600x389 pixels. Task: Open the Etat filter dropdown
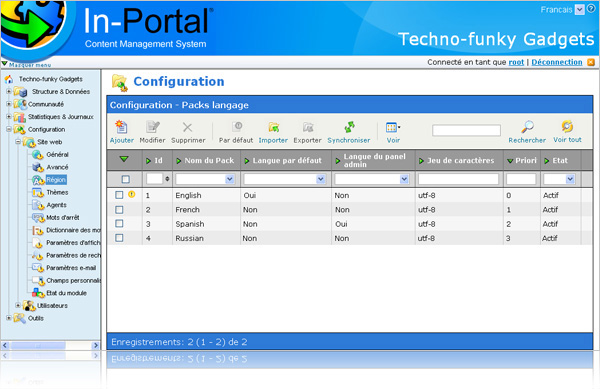570,179
